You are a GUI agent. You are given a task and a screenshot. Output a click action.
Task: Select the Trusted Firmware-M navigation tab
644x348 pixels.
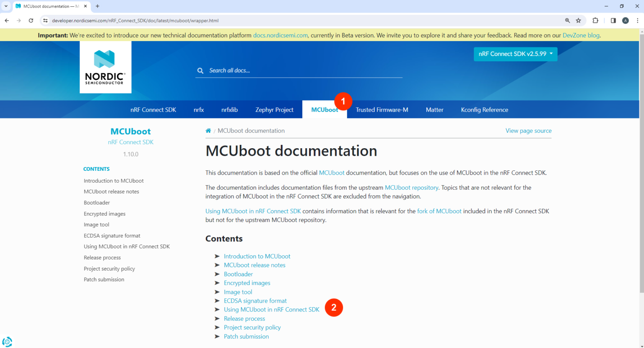[x=382, y=110]
